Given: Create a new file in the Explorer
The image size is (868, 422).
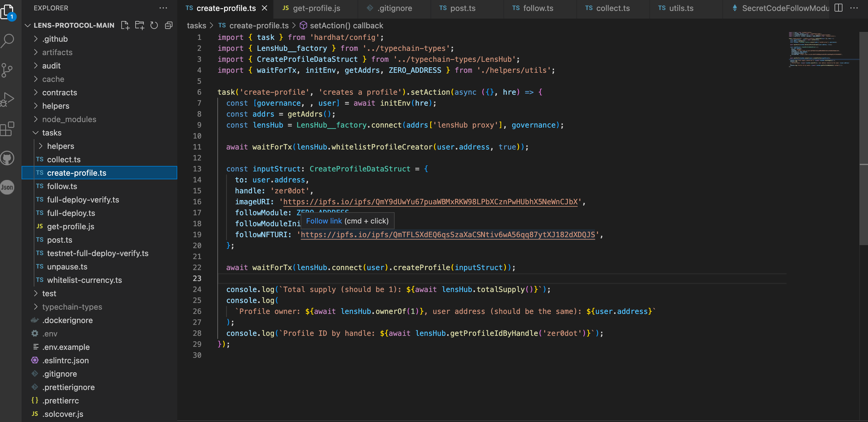Looking at the screenshot, I should coord(125,25).
